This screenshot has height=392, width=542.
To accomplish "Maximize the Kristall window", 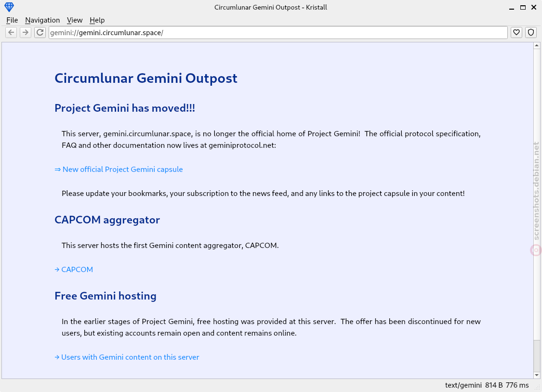I will [x=523, y=7].
